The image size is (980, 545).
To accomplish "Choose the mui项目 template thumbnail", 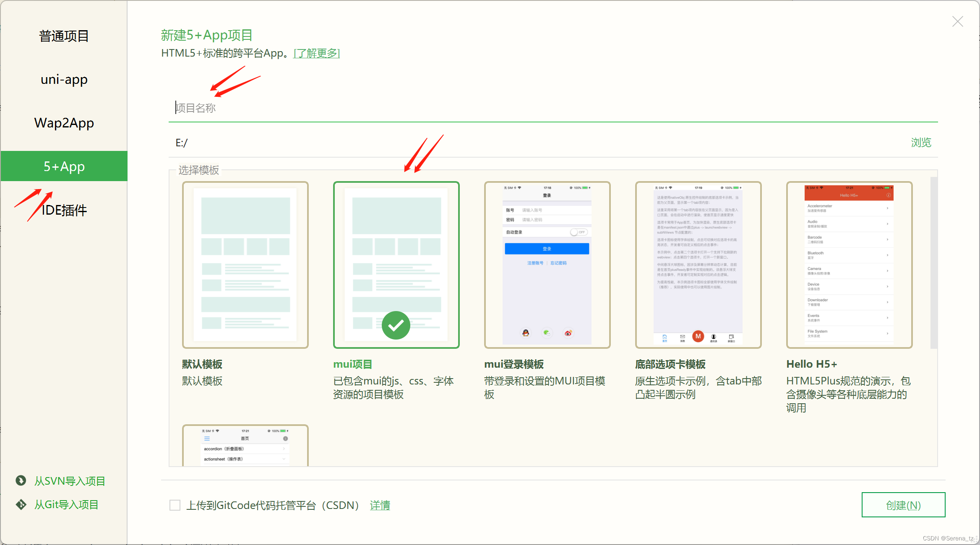I will click(x=396, y=265).
